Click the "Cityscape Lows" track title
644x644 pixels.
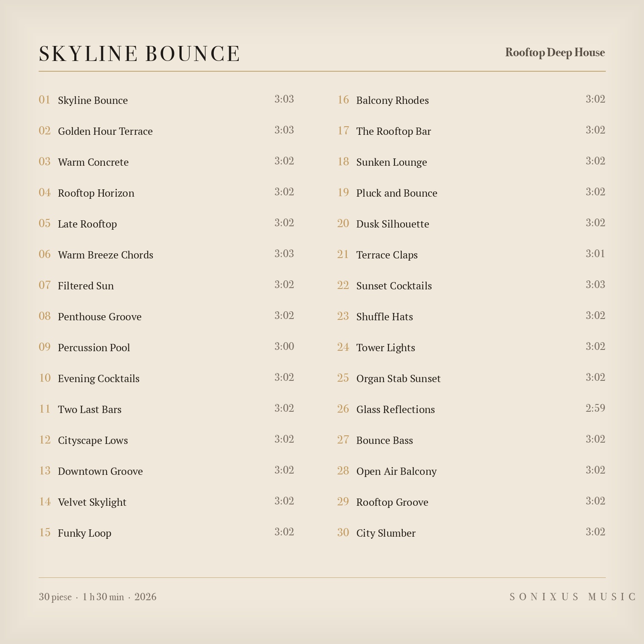point(93,440)
